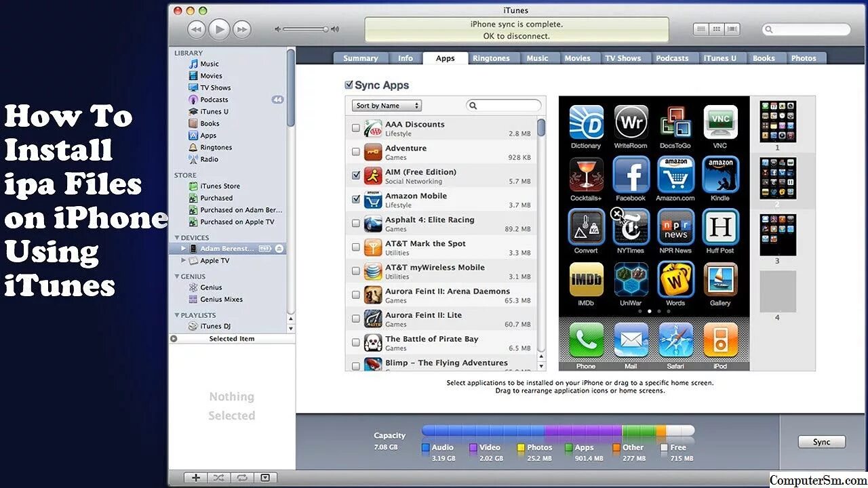This screenshot has width=868, height=488.
Task: Select the Facebook app icon
Action: [x=631, y=175]
